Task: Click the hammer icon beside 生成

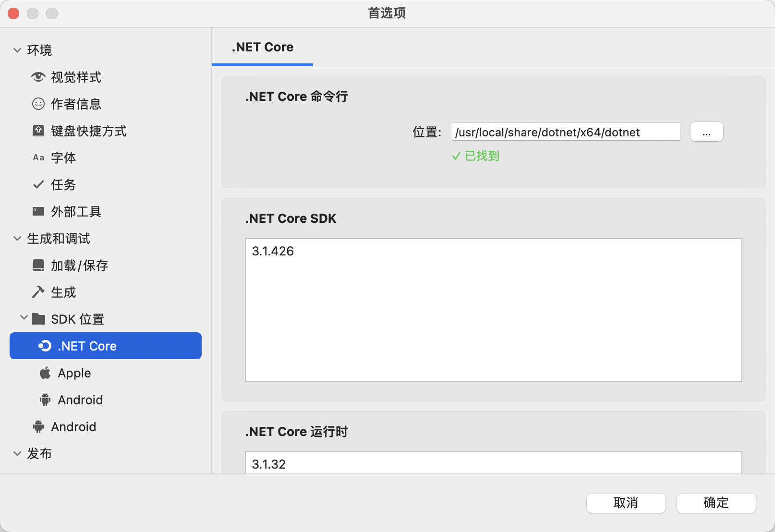Action: point(38,292)
